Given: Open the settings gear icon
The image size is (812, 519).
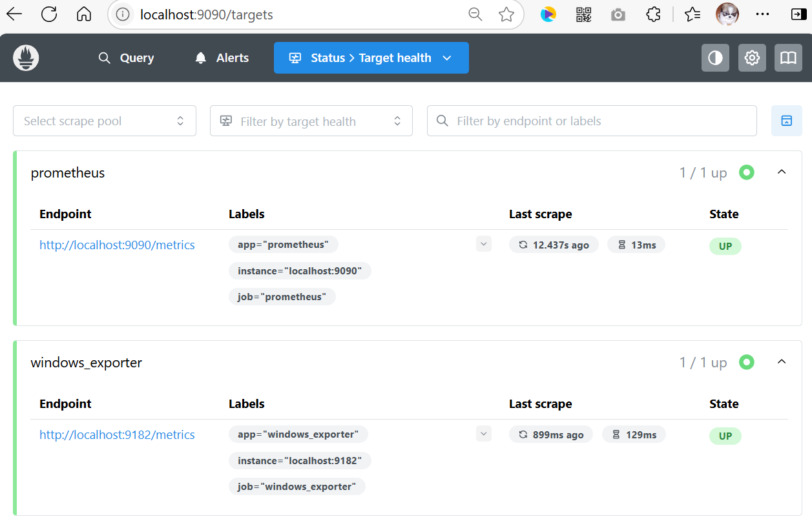Looking at the screenshot, I should coord(752,58).
